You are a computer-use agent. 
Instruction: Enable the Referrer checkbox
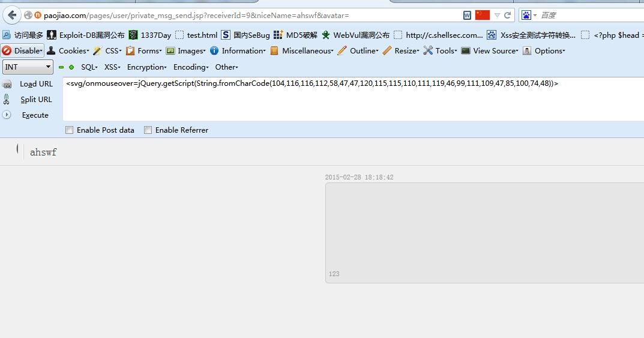pos(148,130)
